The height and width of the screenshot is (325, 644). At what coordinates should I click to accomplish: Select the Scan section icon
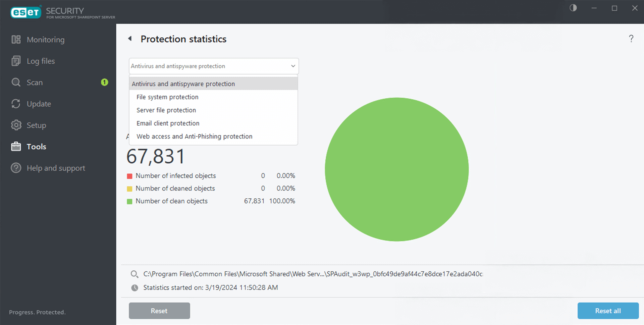(x=16, y=82)
